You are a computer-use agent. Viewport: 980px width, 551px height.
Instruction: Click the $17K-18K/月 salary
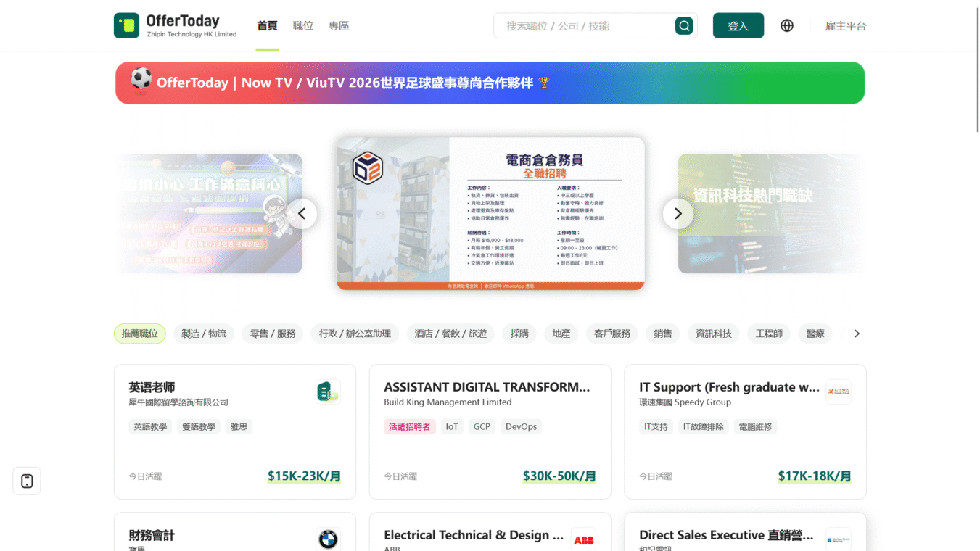tap(815, 476)
